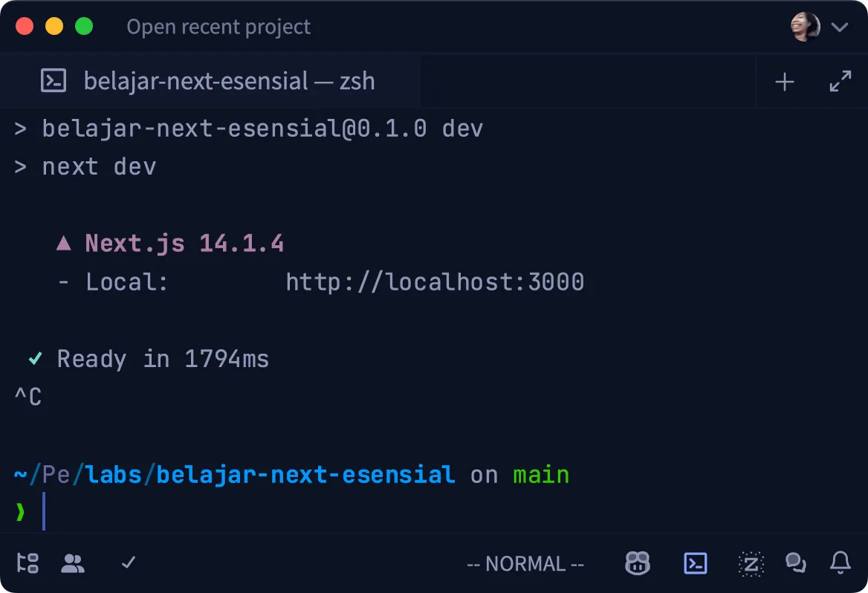Open the project panel icon
This screenshot has height=593, width=868.
click(27, 563)
